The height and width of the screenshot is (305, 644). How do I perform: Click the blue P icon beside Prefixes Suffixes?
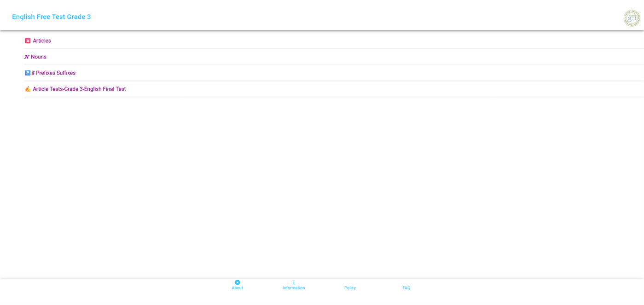tap(28, 73)
